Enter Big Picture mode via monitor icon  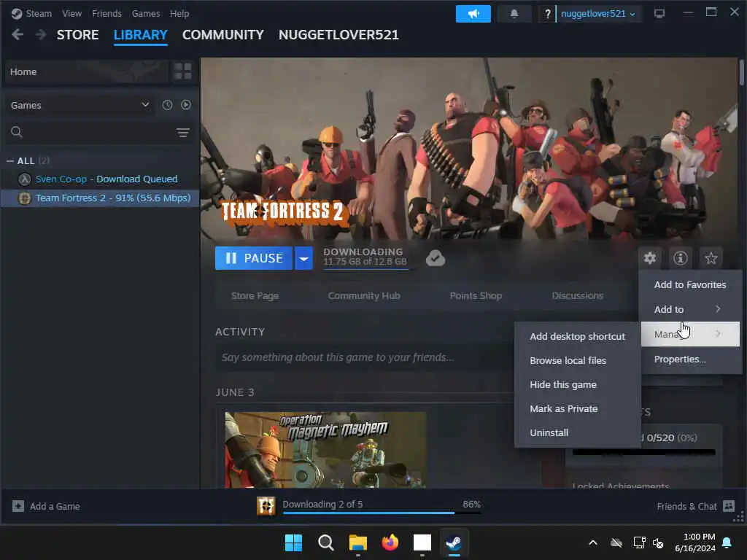[659, 14]
